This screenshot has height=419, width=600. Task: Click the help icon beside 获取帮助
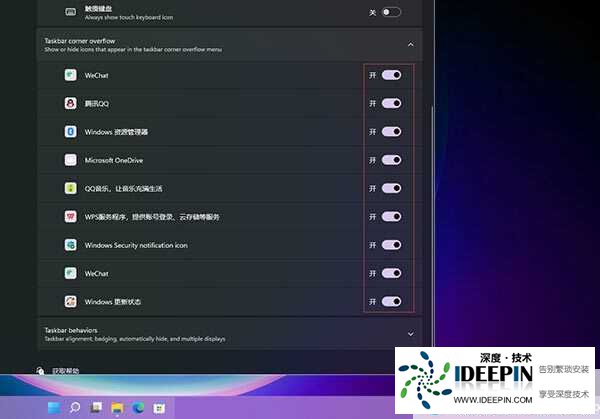pos(40,370)
